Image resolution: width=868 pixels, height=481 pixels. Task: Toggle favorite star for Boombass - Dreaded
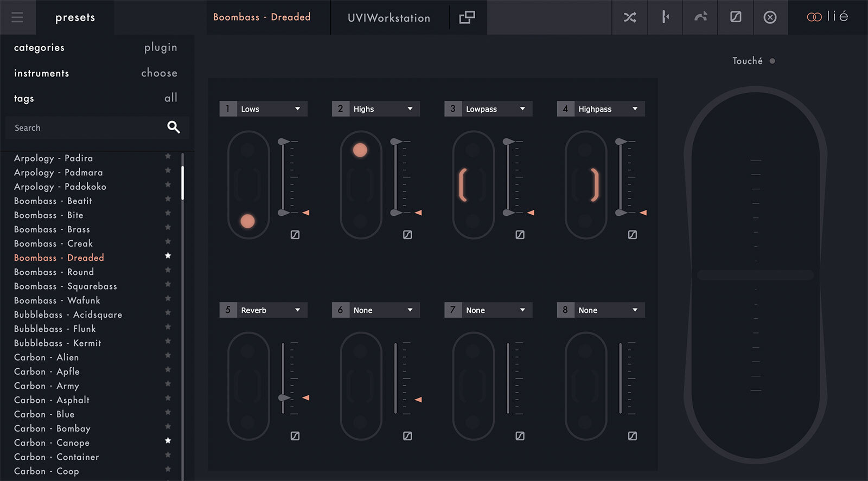click(168, 256)
